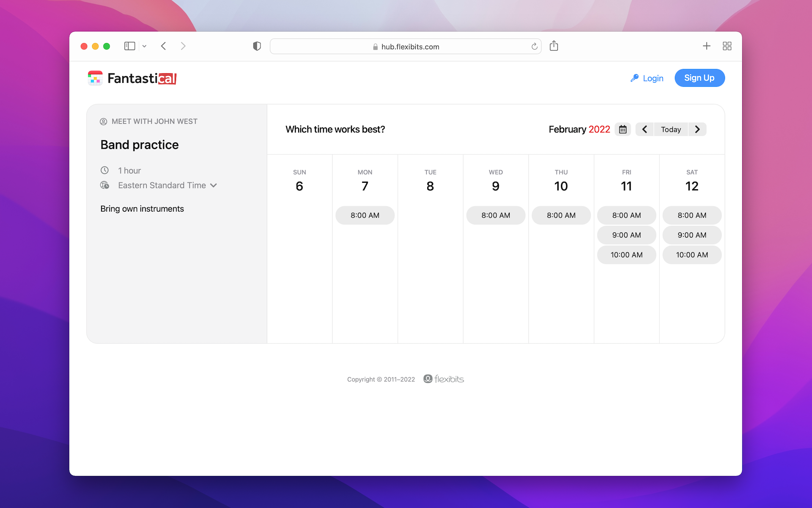The height and width of the screenshot is (508, 812).
Task: Go back with the browser back arrow
Action: [164, 46]
